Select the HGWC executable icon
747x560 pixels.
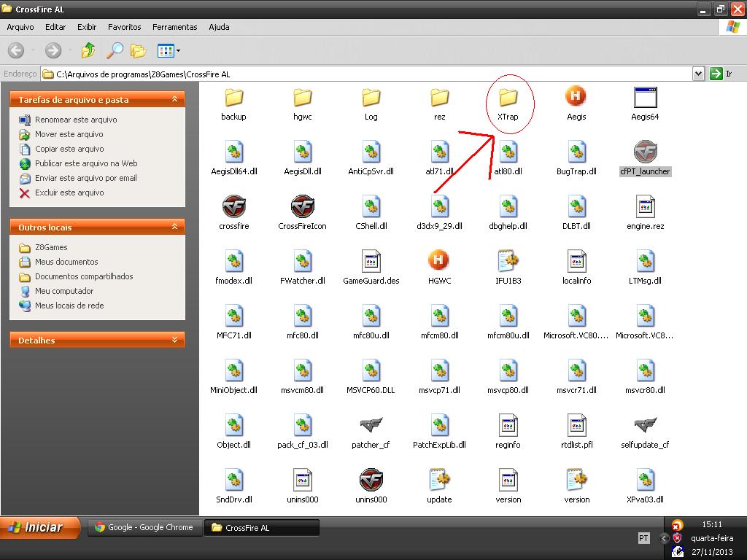click(439, 261)
